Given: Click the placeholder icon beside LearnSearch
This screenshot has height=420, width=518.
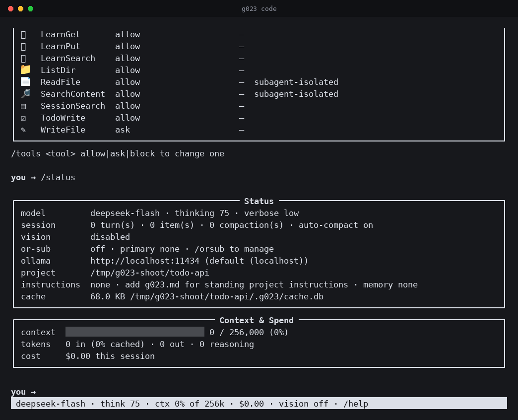Looking at the screenshot, I should click(x=23, y=59).
